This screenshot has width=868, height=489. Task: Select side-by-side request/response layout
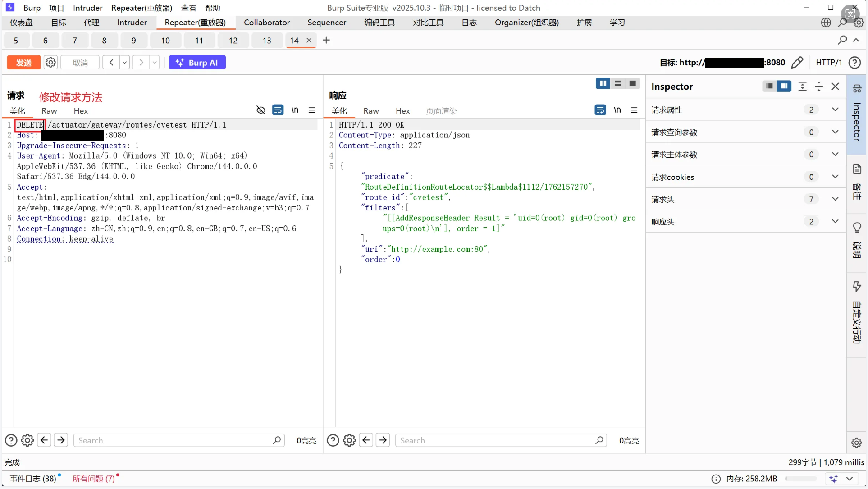point(603,83)
